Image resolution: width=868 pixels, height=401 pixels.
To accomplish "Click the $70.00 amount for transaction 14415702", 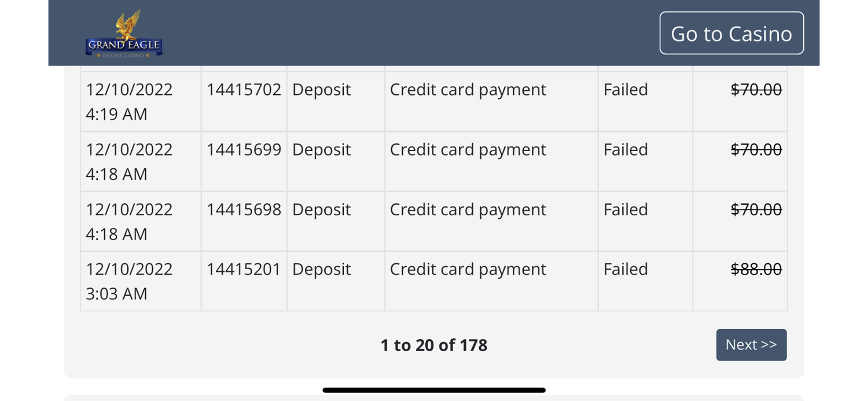I will pyautogui.click(x=756, y=90).
